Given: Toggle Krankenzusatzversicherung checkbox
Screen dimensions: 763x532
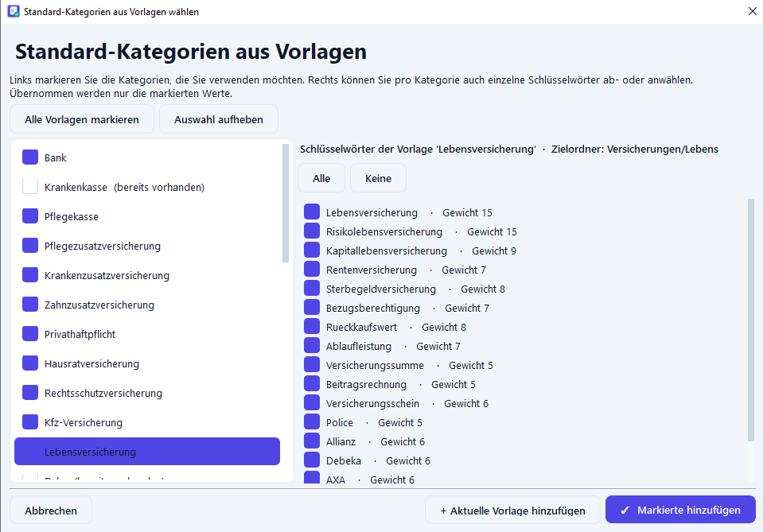Looking at the screenshot, I should pyautogui.click(x=30, y=275).
